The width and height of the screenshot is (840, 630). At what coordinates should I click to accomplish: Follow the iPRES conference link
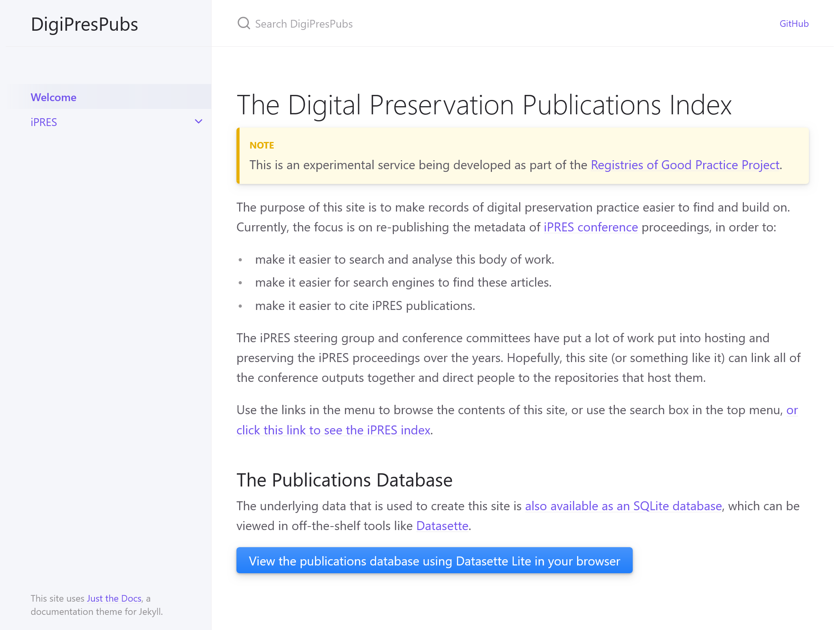[590, 227]
